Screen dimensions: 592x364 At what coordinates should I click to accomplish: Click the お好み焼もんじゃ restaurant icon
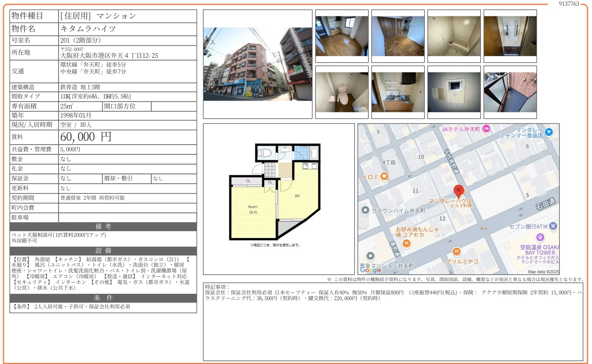pos(406,244)
